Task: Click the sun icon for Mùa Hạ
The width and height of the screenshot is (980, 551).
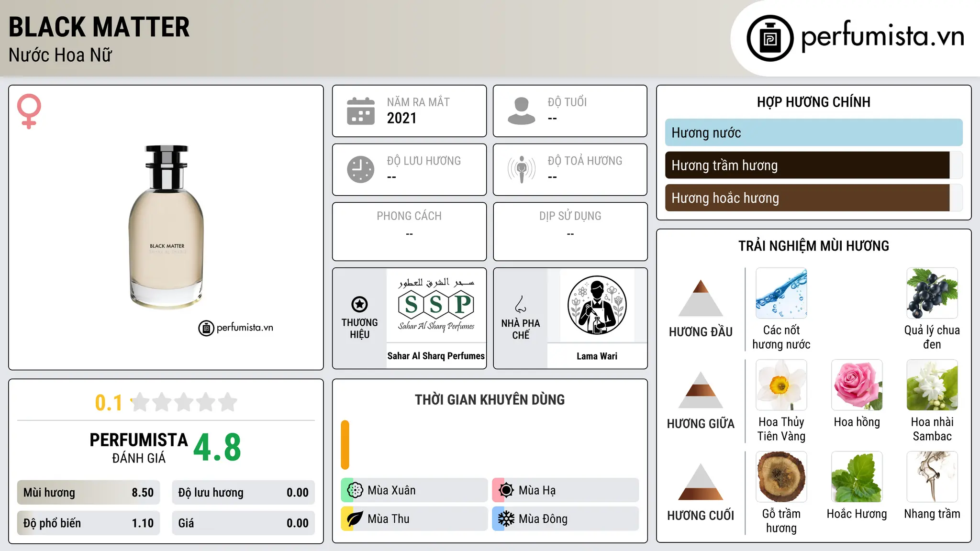Action: coord(506,490)
